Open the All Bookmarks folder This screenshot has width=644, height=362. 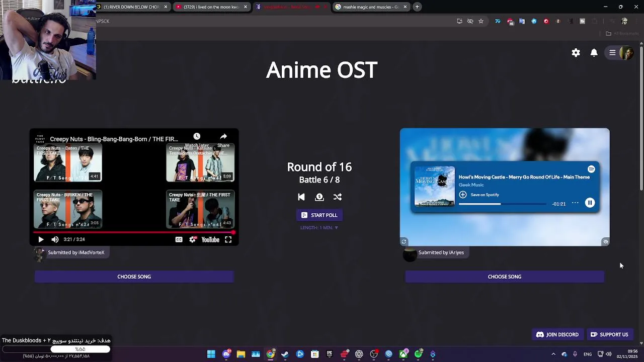pos(622,34)
